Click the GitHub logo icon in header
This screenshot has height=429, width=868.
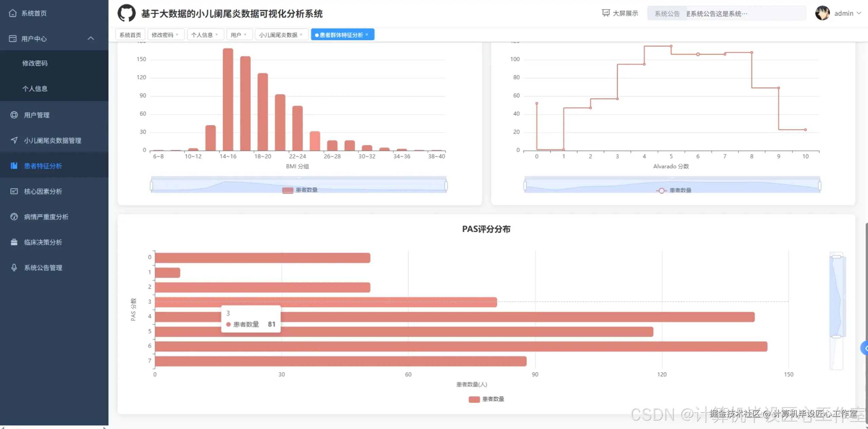(126, 13)
